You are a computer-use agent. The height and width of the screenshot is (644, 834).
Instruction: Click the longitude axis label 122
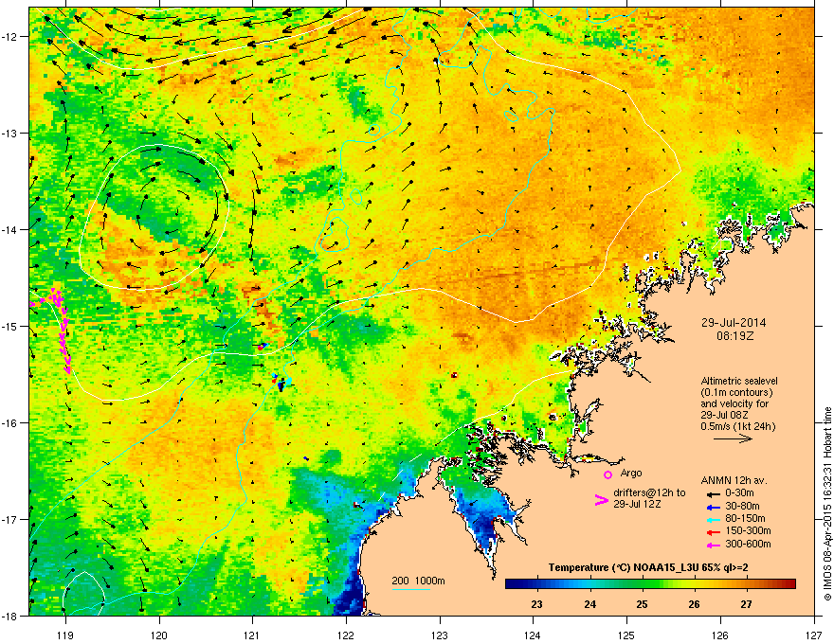tap(346, 635)
